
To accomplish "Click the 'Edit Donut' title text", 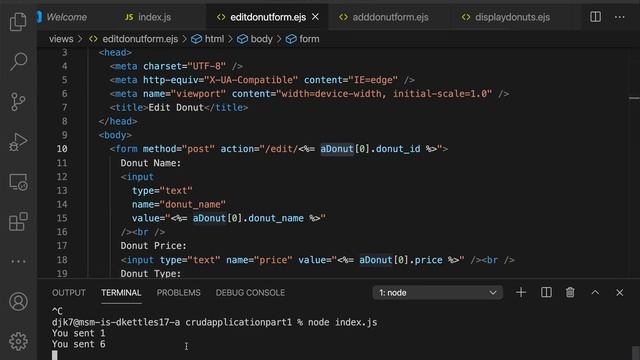I will (176, 108).
